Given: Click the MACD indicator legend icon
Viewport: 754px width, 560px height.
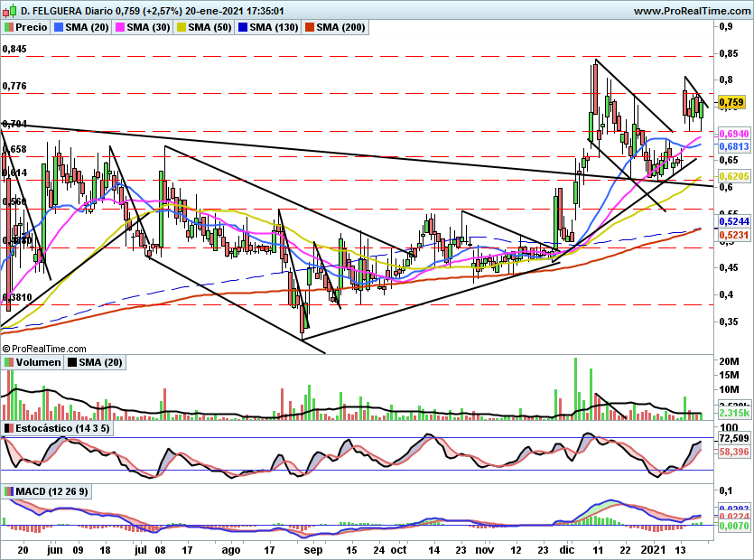Looking at the screenshot, I should click(9, 491).
